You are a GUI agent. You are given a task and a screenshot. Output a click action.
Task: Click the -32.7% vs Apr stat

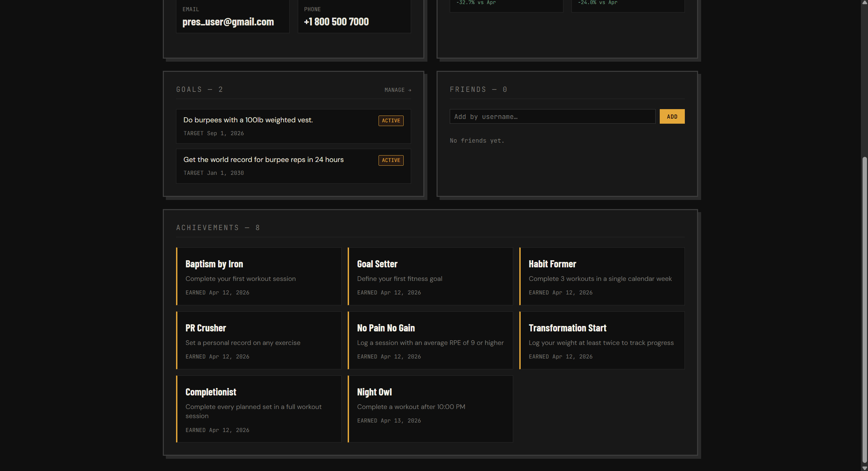476,3
